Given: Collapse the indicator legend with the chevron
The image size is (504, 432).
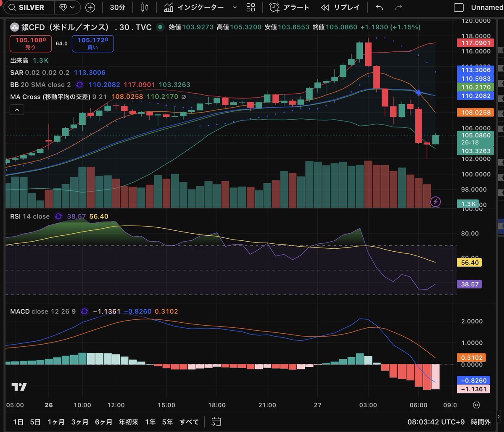Looking at the screenshot, I should click(x=17, y=110).
